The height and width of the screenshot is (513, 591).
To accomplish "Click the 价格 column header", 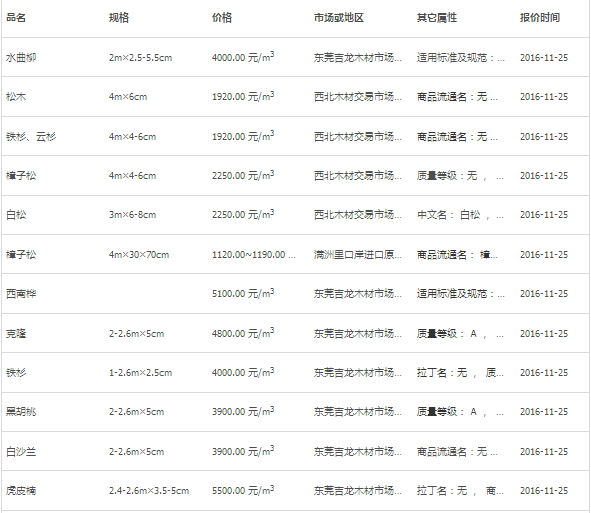I will [222, 18].
